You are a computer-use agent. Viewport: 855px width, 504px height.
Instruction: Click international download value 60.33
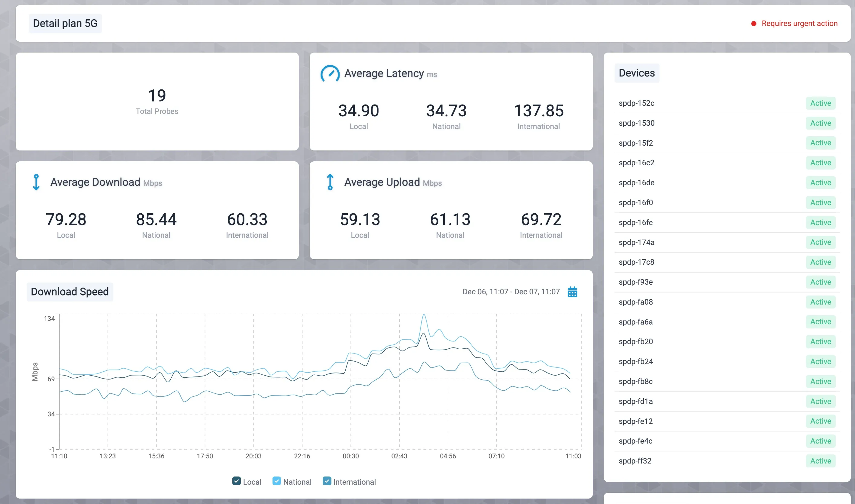click(x=247, y=219)
